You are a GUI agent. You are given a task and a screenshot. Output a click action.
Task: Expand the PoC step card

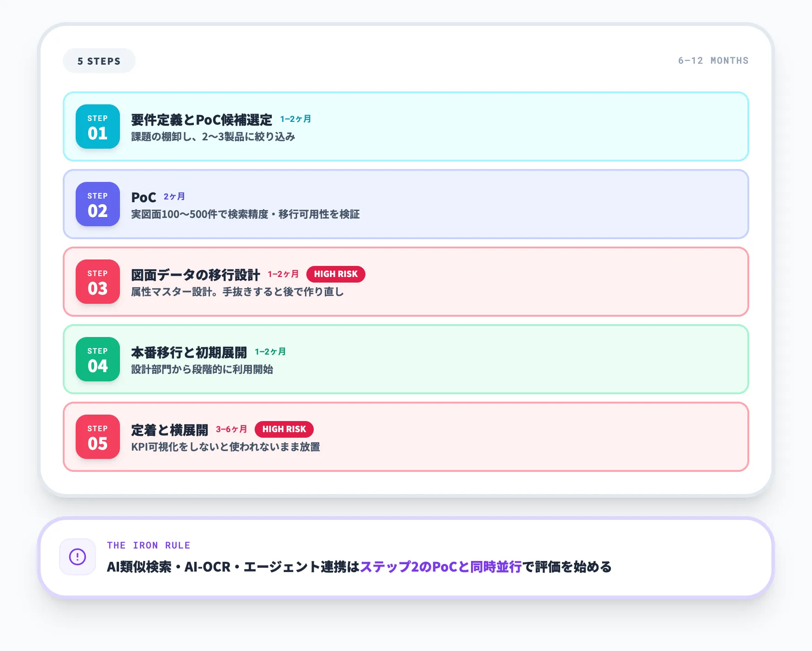406,204
